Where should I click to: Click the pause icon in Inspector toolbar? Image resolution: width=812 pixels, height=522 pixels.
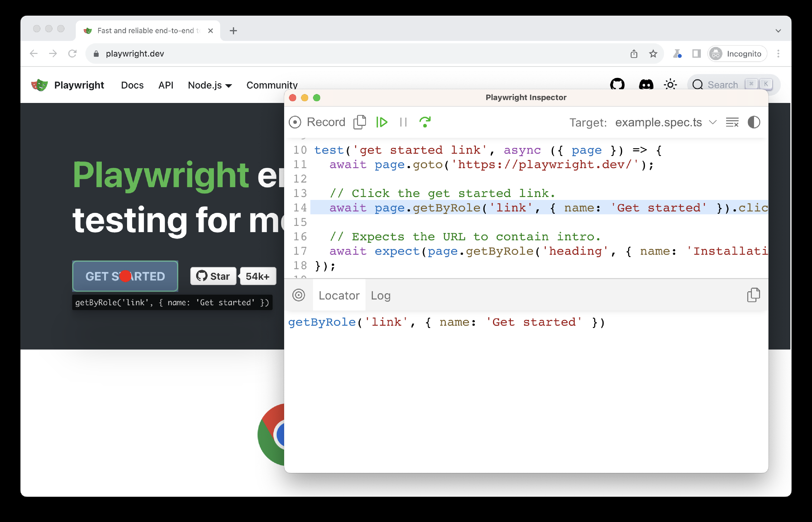[x=403, y=122]
